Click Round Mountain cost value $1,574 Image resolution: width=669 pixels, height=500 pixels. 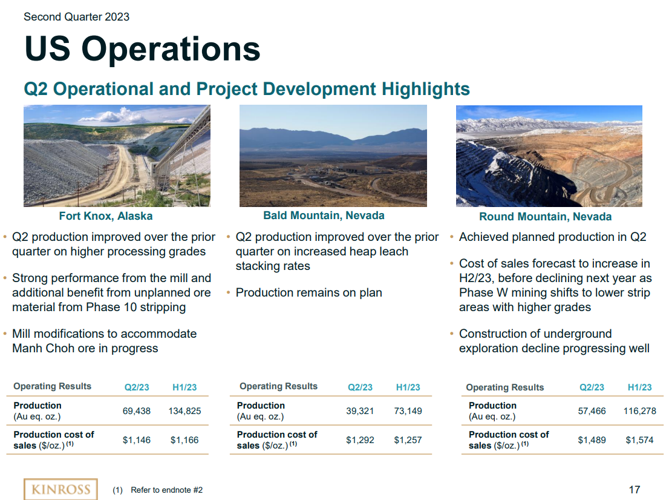[x=640, y=440]
